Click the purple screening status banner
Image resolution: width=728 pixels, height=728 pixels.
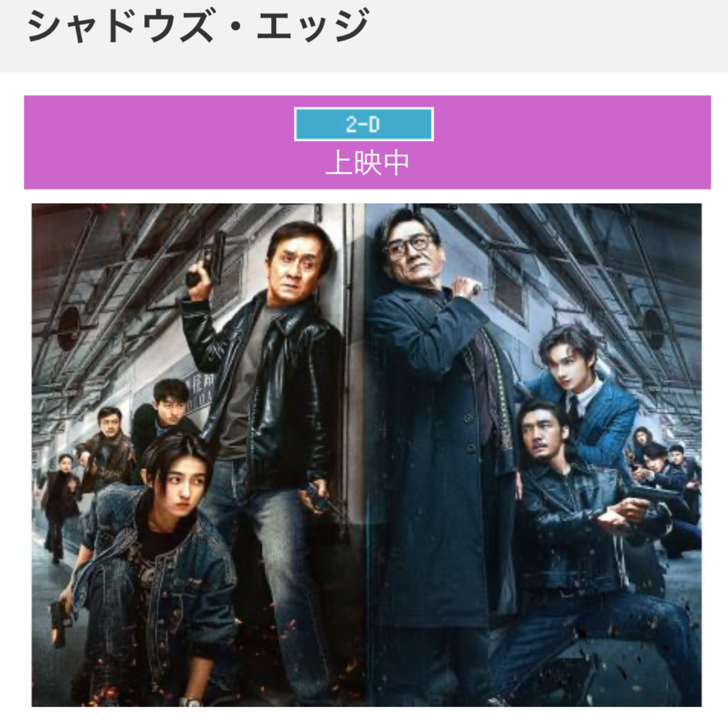367,142
